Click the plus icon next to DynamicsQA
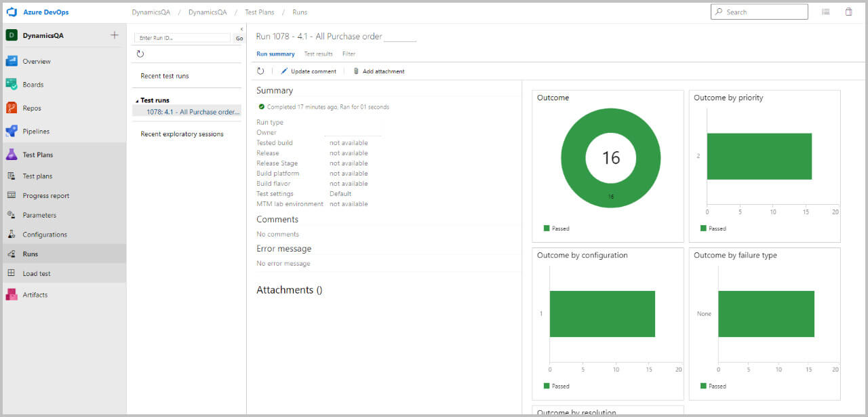This screenshot has height=417, width=868. click(x=114, y=35)
